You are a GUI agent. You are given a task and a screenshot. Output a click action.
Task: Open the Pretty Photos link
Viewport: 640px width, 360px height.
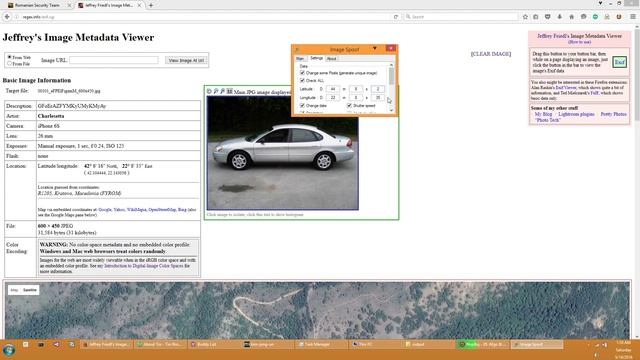pos(613,114)
